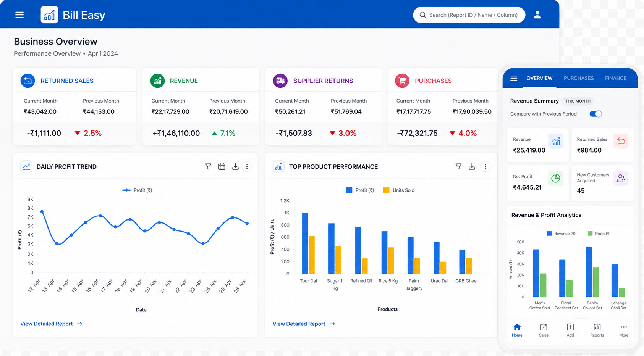
Task: Click the 12 Apr data point on profit line
Action: (x=42, y=211)
